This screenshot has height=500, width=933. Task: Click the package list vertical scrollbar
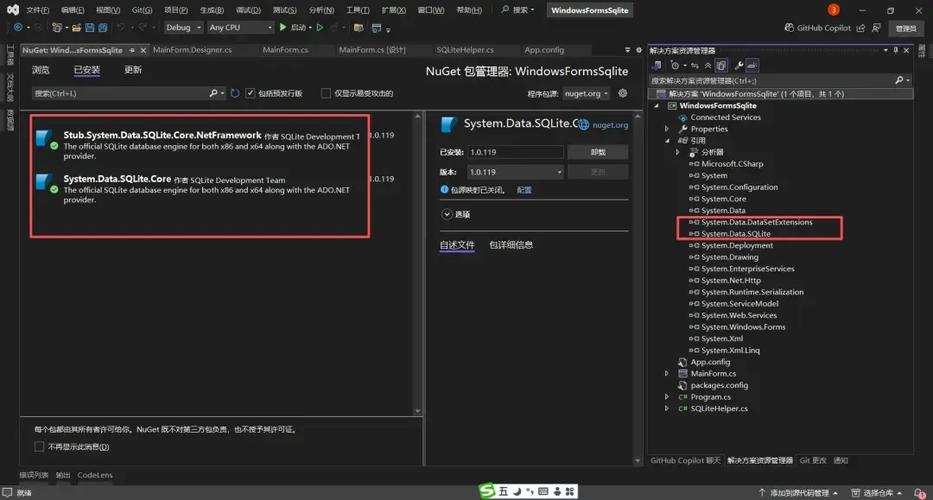click(418, 261)
